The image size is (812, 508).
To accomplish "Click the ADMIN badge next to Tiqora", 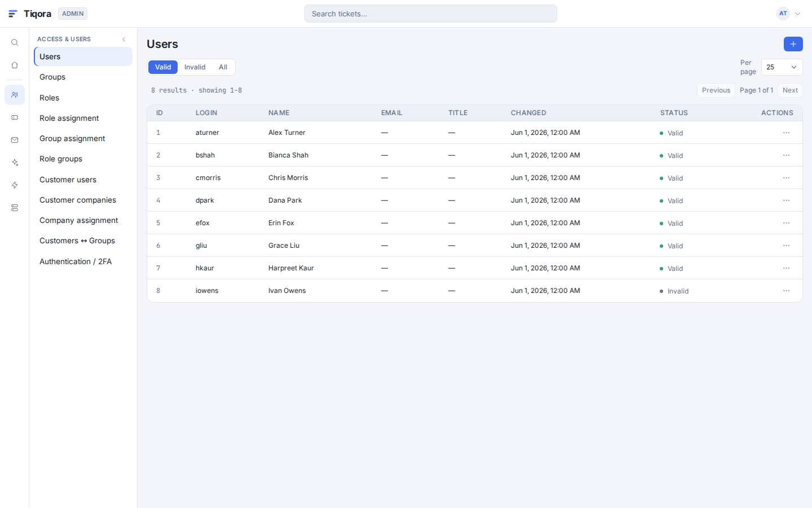I will pyautogui.click(x=73, y=14).
